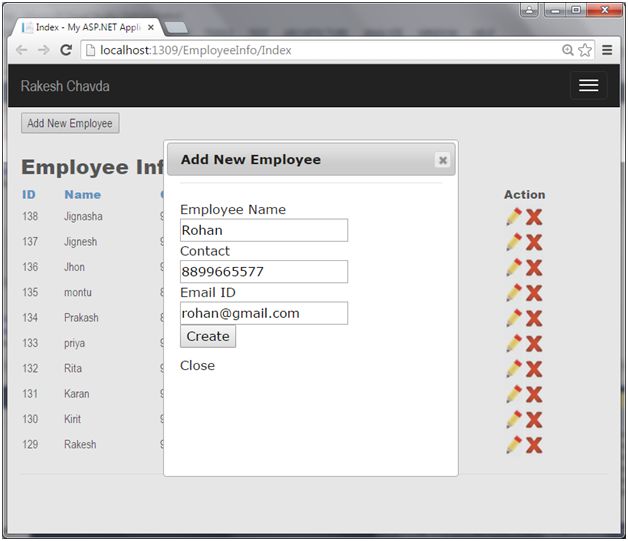Open the navbar hamburger toggle
The width and height of the screenshot is (628, 541).
(588, 85)
